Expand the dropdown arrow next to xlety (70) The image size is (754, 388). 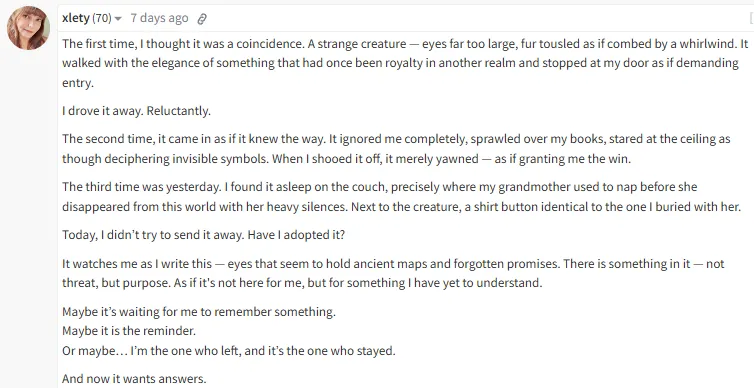tap(118, 19)
